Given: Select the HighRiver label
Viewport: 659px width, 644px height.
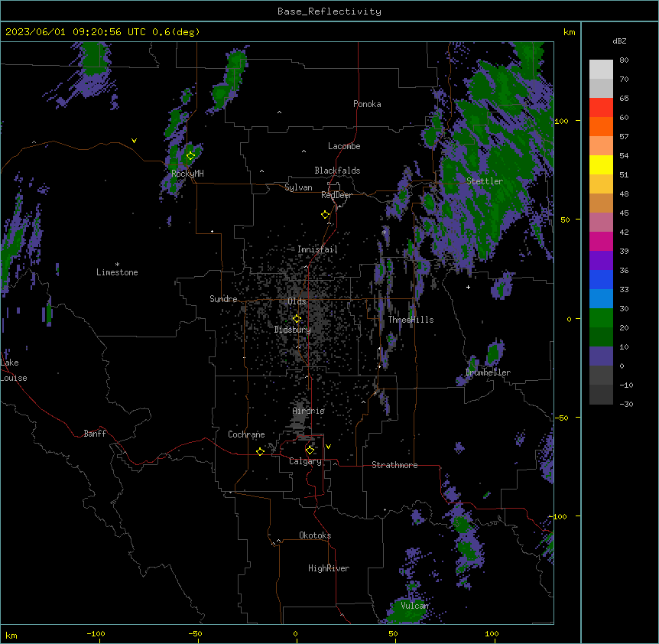Looking at the screenshot, I should (x=329, y=568).
